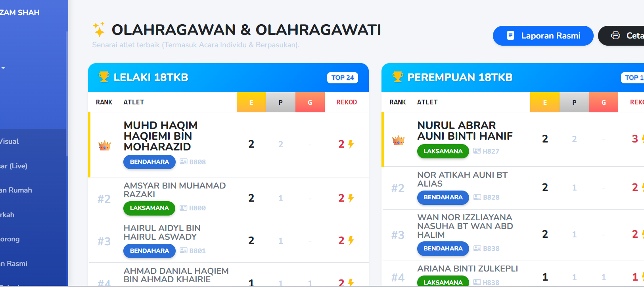
Task: Select athlete name AHMAD DANIAL HAQIEM
Action: 176,275
